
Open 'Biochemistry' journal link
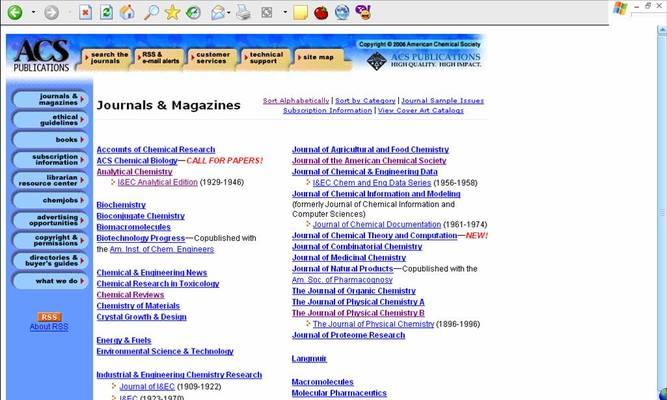tap(121, 205)
